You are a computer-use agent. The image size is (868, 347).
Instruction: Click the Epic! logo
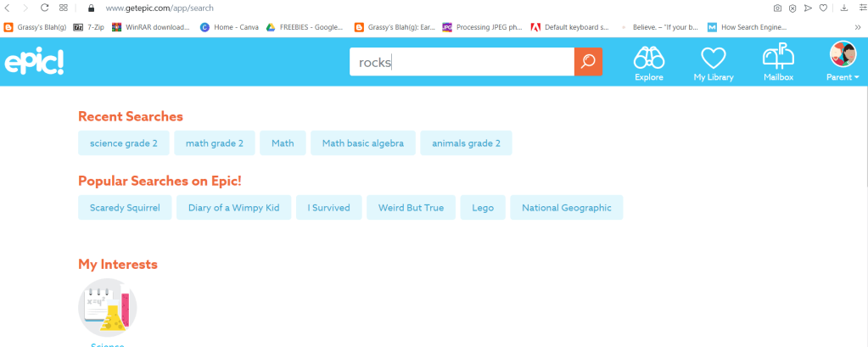[35, 63]
